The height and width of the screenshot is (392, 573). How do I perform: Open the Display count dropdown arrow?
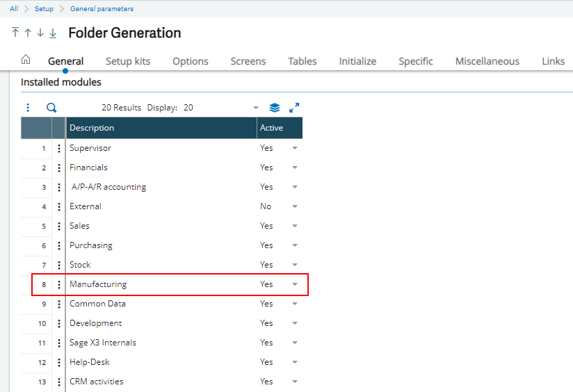(255, 108)
